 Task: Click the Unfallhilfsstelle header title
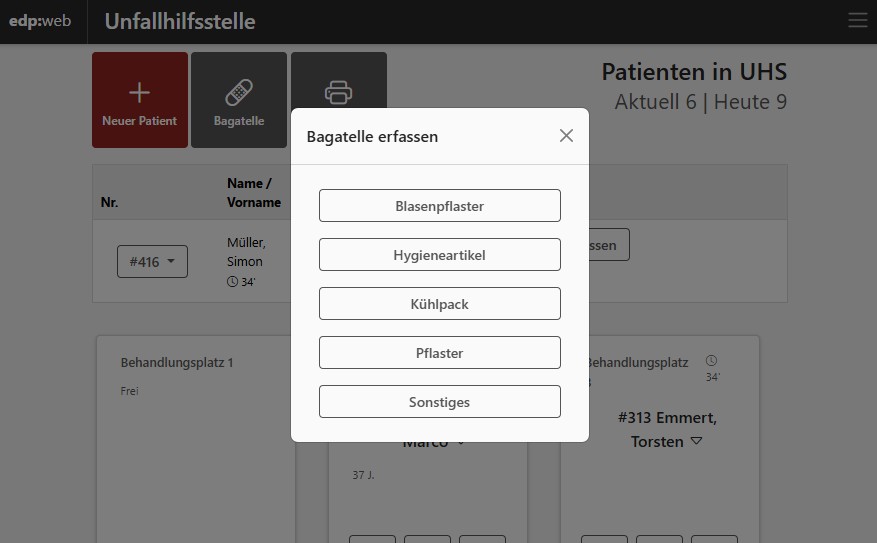180,21
